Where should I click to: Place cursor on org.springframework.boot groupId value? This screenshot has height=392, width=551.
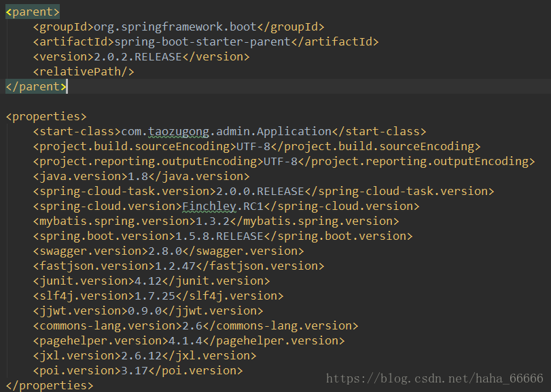175,27
